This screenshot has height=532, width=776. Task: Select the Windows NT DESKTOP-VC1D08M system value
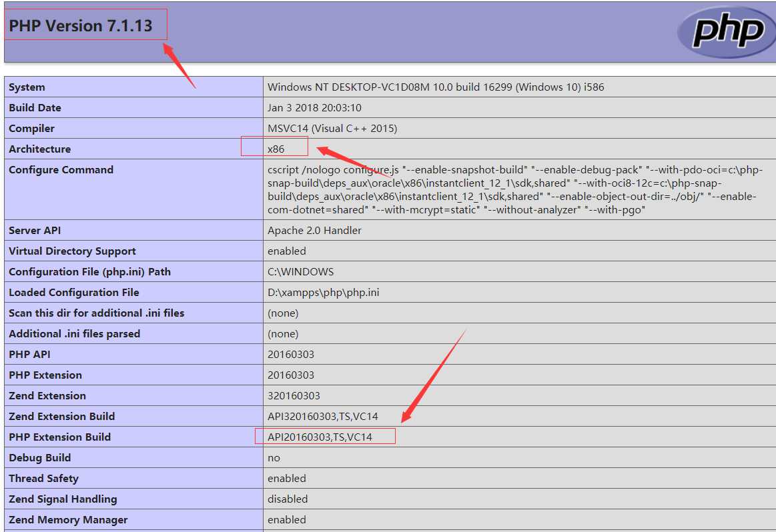point(436,87)
